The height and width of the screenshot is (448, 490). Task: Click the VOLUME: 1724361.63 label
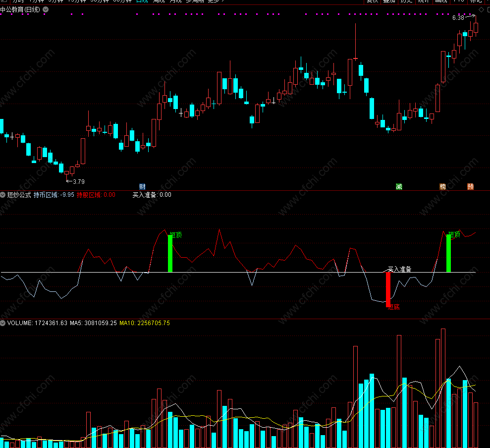pos(37,323)
